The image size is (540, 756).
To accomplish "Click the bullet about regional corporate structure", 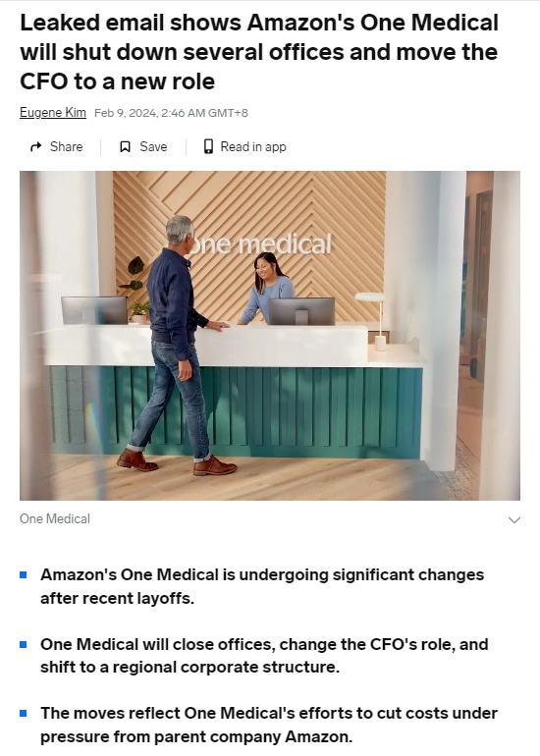I will (264, 656).
